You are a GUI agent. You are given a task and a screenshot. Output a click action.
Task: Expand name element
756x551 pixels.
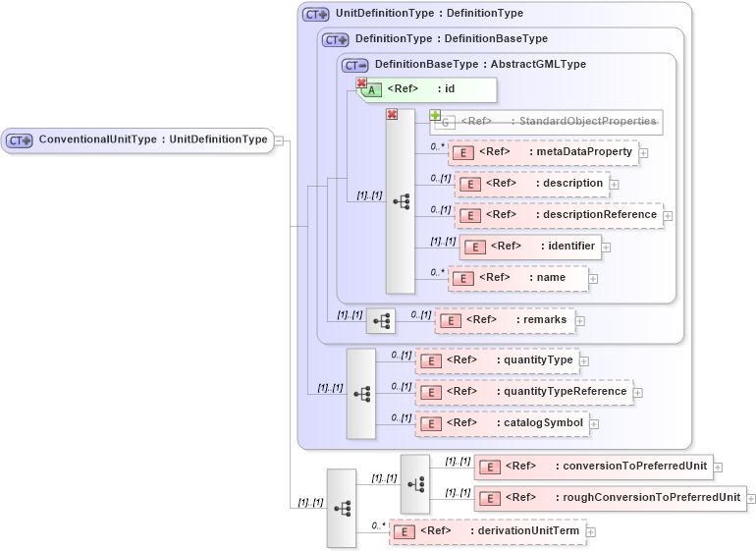coord(593,279)
